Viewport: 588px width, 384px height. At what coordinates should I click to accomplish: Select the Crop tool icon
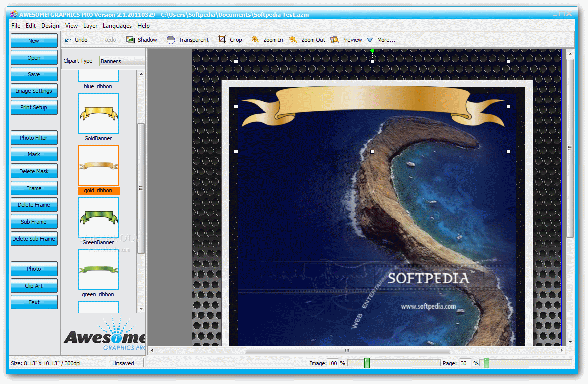tap(222, 39)
